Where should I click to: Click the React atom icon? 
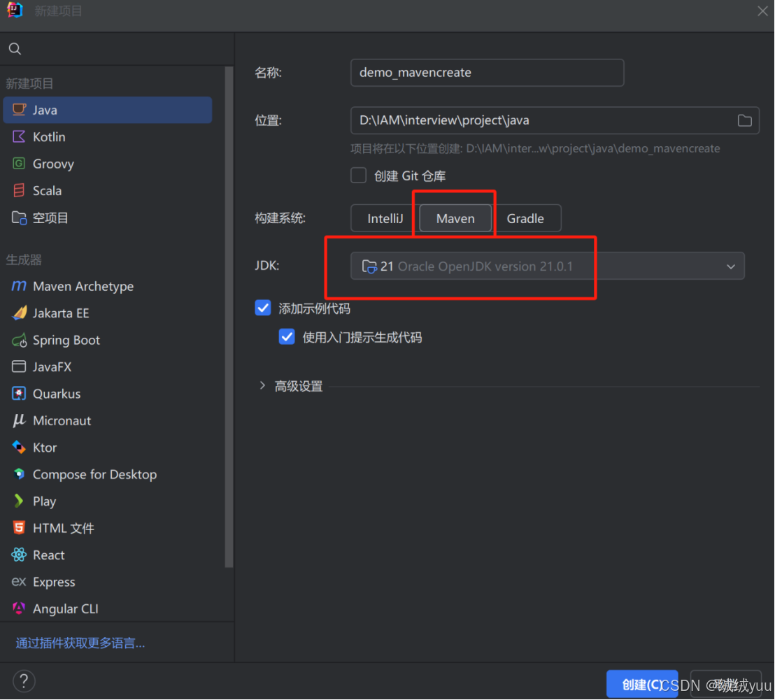[19, 555]
